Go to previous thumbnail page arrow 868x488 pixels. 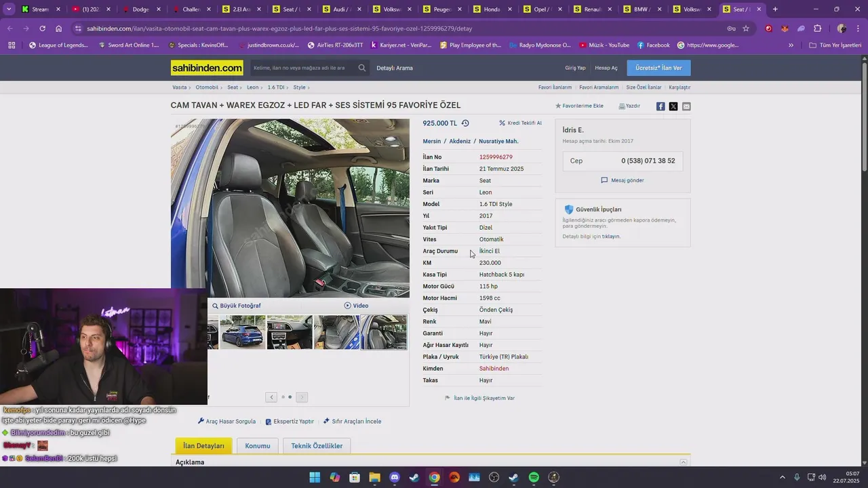pos(271,397)
